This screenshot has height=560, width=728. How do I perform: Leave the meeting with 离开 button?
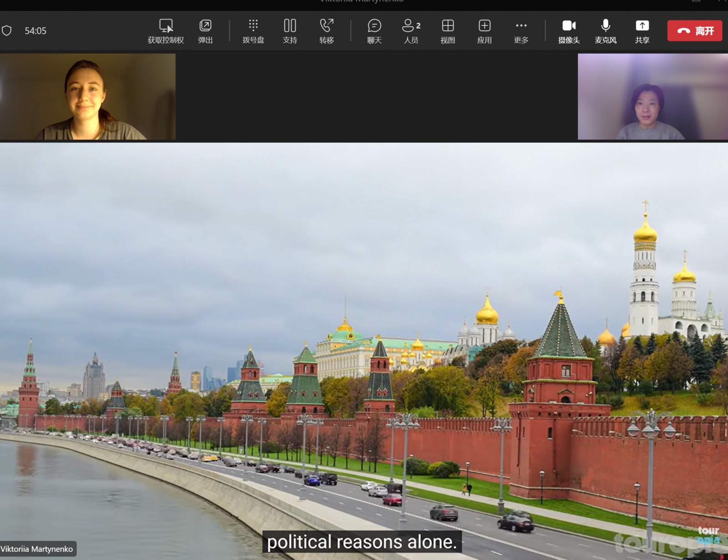pyautogui.click(x=694, y=31)
